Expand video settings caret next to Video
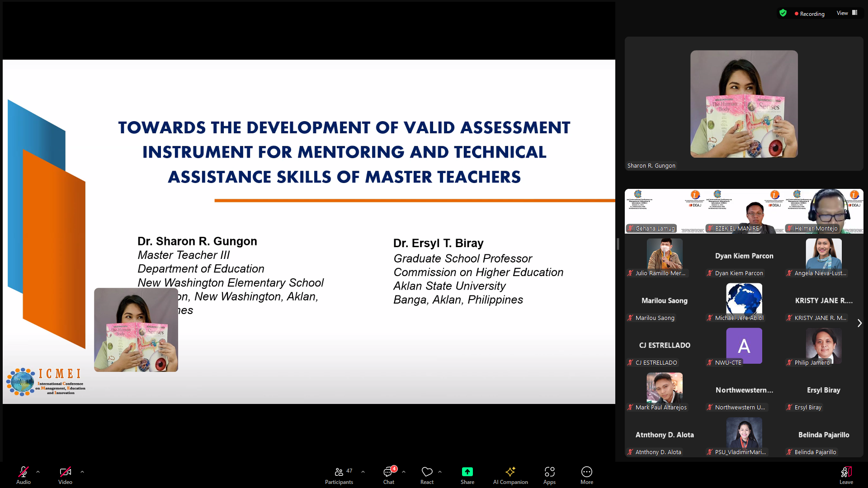 82,472
